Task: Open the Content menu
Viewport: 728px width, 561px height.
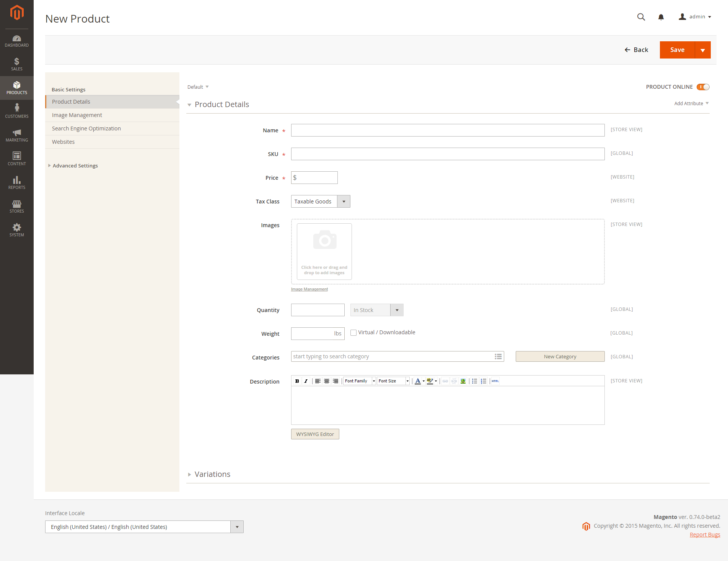Action: coord(17,159)
